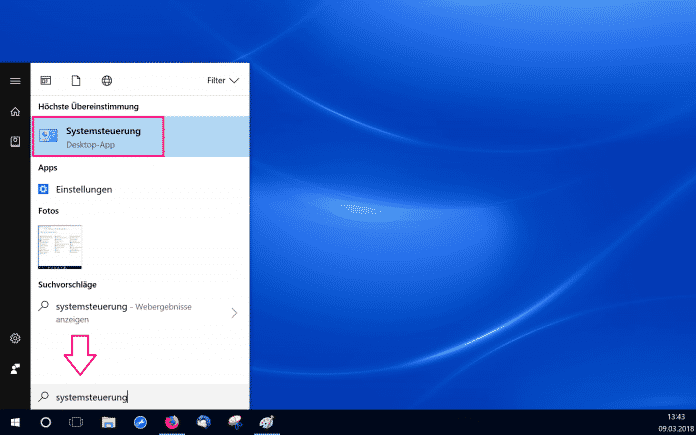This screenshot has width=696, height=435.
Task: Click the settings gear in search sidebar
Action: tap(15, 339)
